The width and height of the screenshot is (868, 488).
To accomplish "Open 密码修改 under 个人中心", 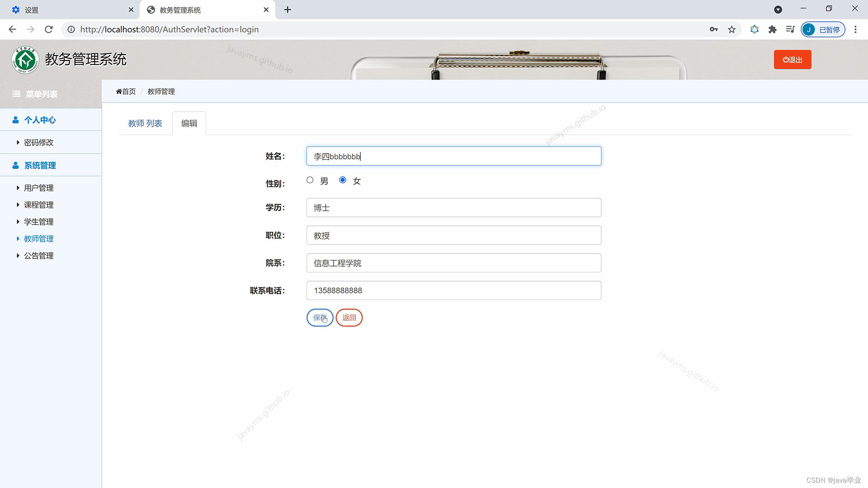I will click(38, 142).
